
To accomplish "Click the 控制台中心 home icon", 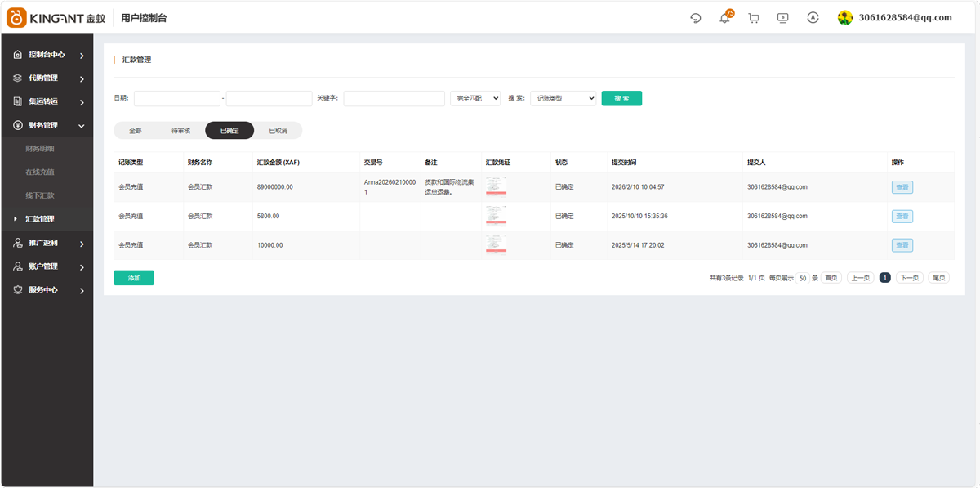I will pos(18,55).
